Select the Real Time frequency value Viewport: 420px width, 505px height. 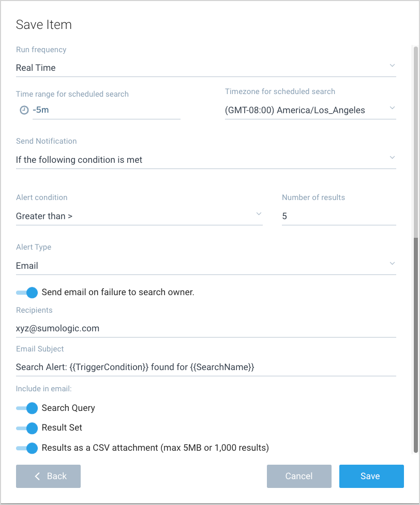[x=36, y=68]
